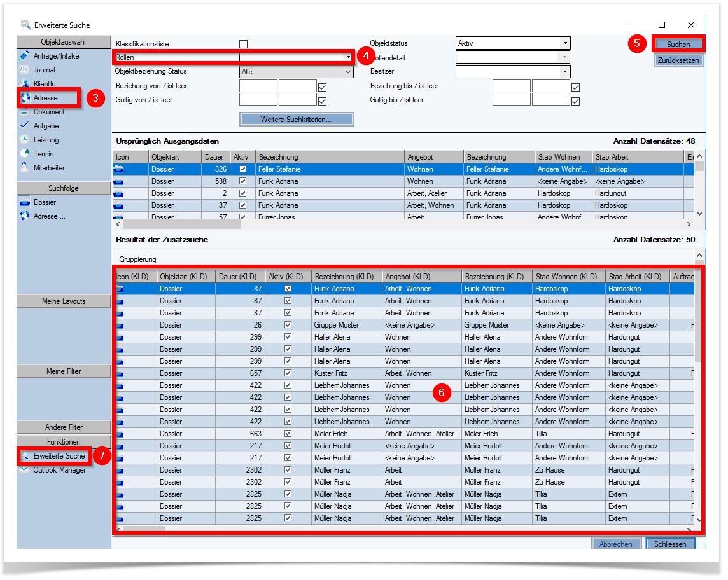
Task: Toggle Aktiv checkbox for Feller Stefanie row
Action: tap(242, 169)
